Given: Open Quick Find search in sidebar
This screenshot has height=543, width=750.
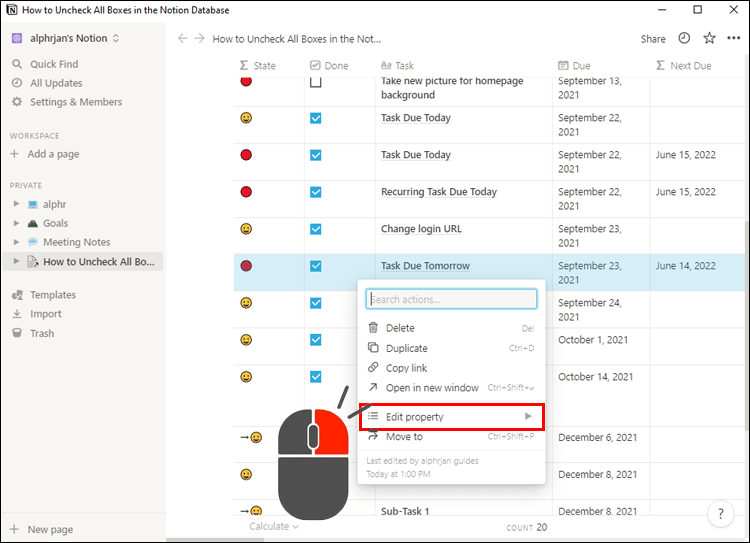Looking at the screenshot, I should point(54,64).
